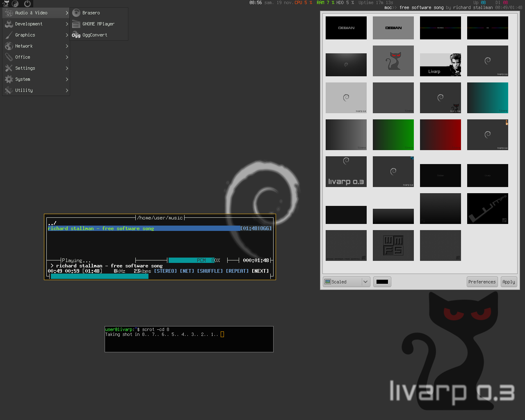Toggle [REPEAT] in the moc player
525x420 pixels.
click(x=237, y=271)
